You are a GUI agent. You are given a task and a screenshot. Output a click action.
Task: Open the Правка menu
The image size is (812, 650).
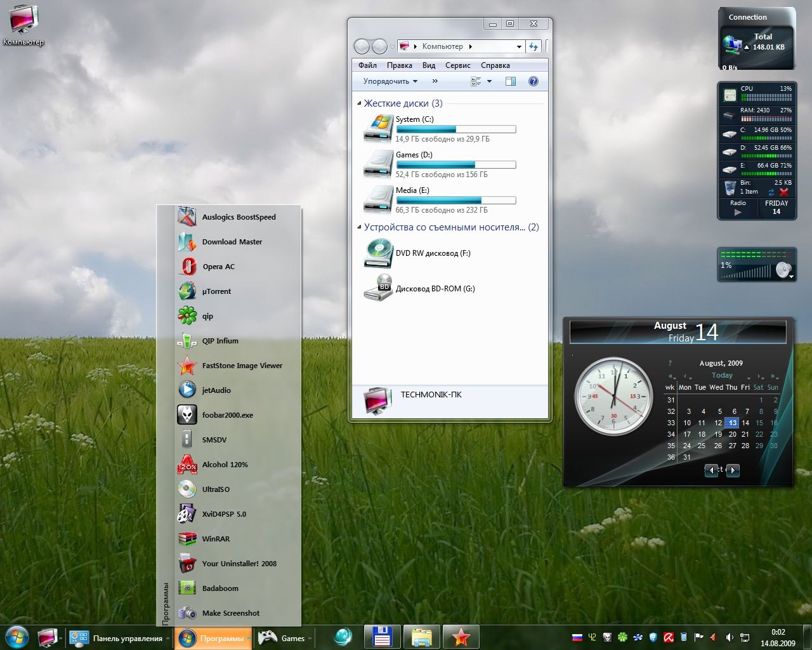pyautogui.click(x=400, y=65)
